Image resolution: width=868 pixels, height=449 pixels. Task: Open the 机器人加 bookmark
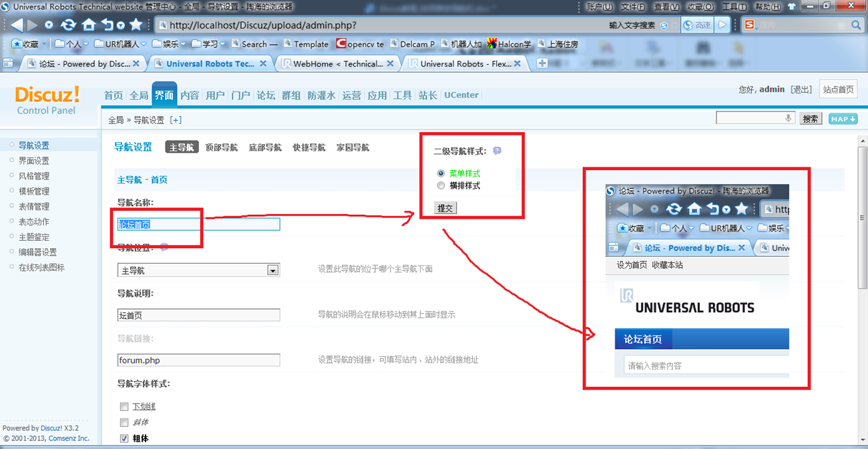pos(461,44)
